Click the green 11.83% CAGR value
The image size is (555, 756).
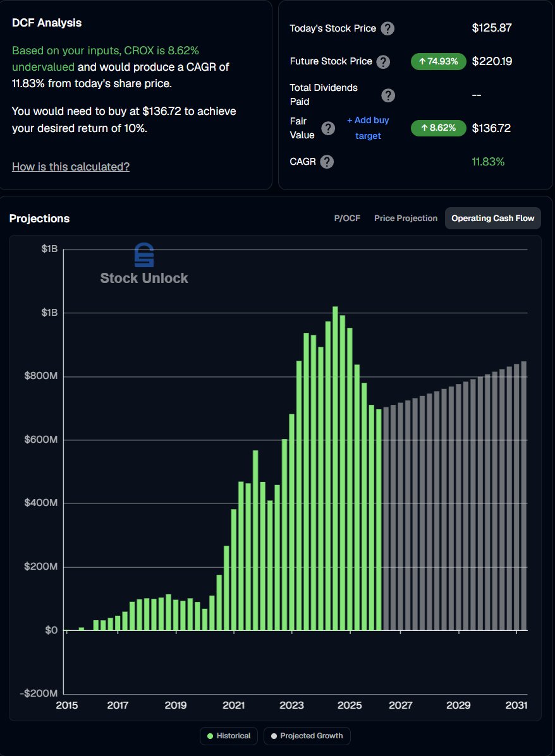(x=488, y=162)
